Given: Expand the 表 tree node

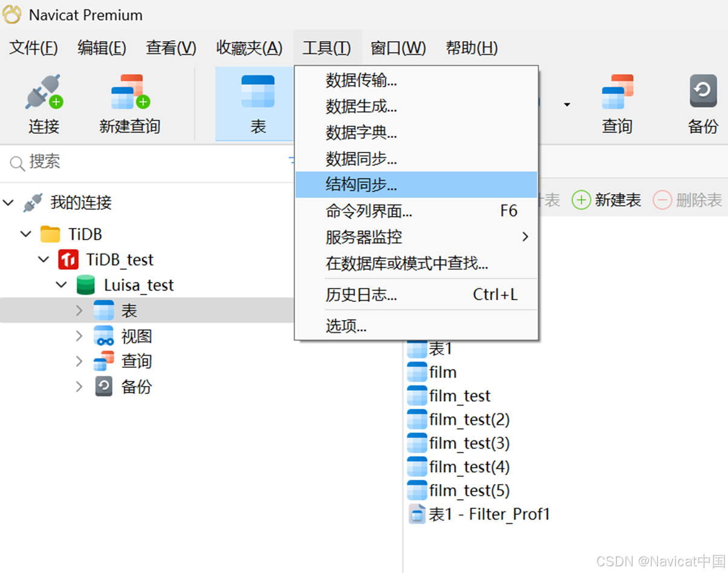Looking at the screenshot, I should click(79, 310).
